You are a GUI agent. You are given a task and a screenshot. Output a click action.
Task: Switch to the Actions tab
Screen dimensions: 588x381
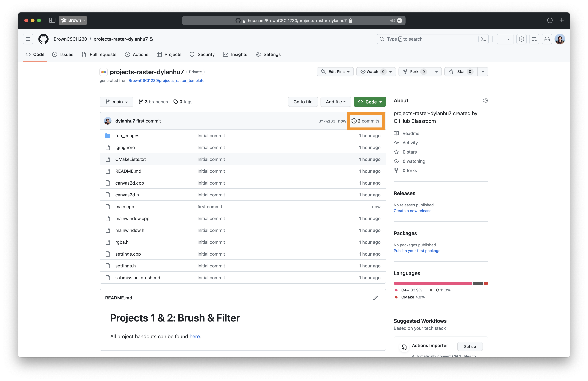coord(137,54)
